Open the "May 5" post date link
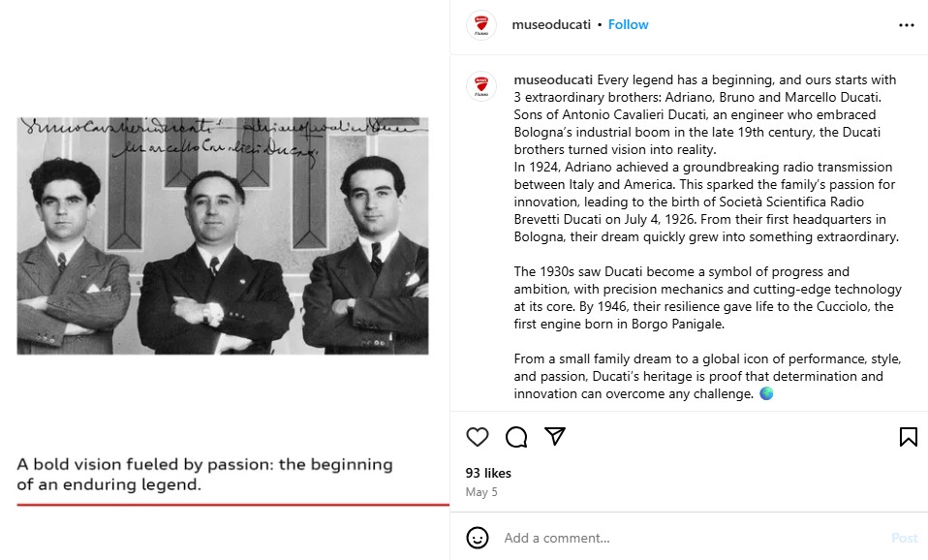The height and width of the screenshot is (560, 928). click(x=481, y=491)
